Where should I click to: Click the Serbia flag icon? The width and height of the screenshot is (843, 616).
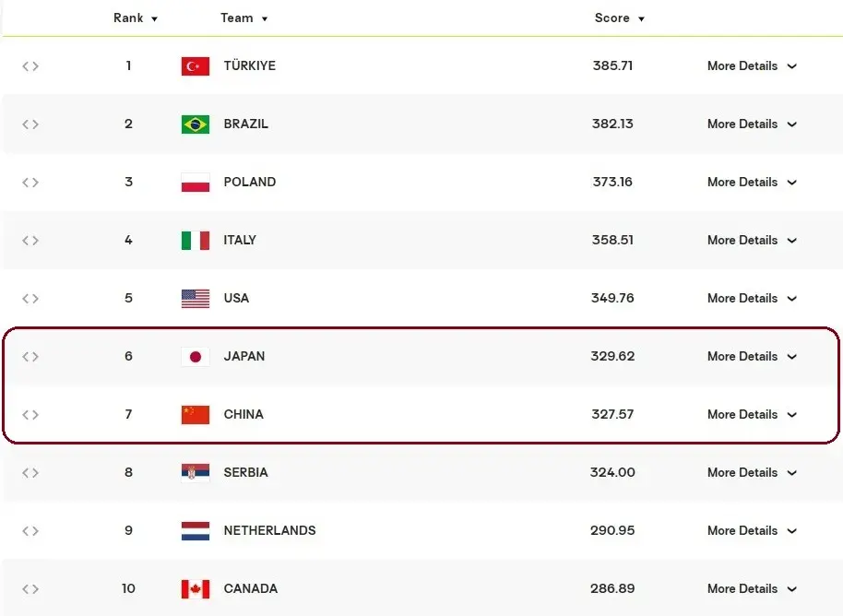click(196, 472)
